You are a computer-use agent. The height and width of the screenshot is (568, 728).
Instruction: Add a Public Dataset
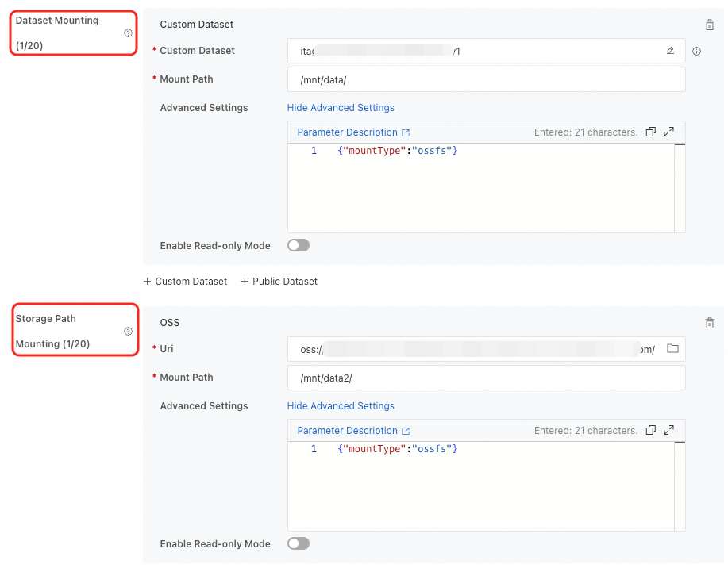tap(279, 282)
